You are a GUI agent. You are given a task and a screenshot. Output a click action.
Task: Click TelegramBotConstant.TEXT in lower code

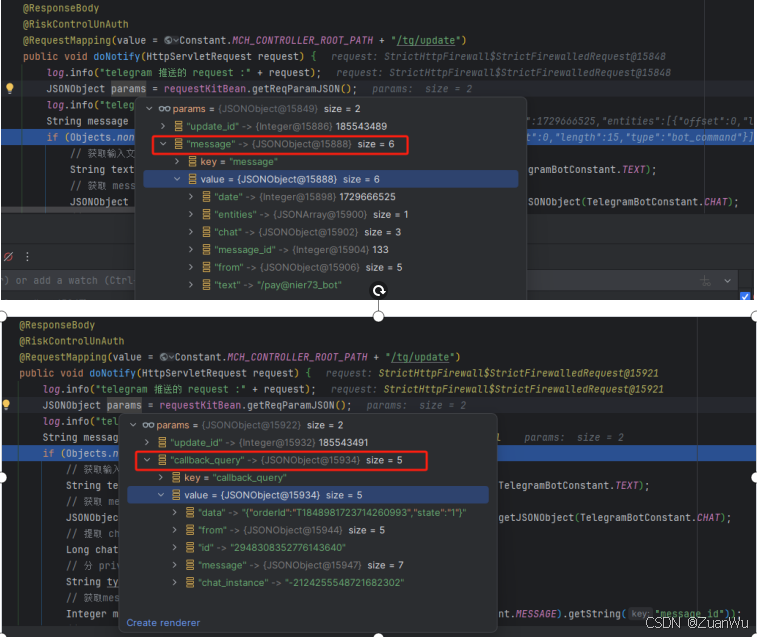[571, 485]
